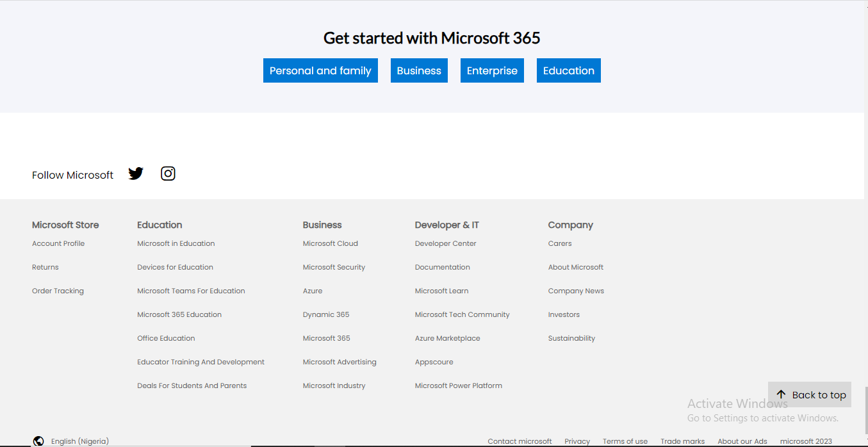Open the Appscoure link
868x447 pixels.
[x=434, y=362]
